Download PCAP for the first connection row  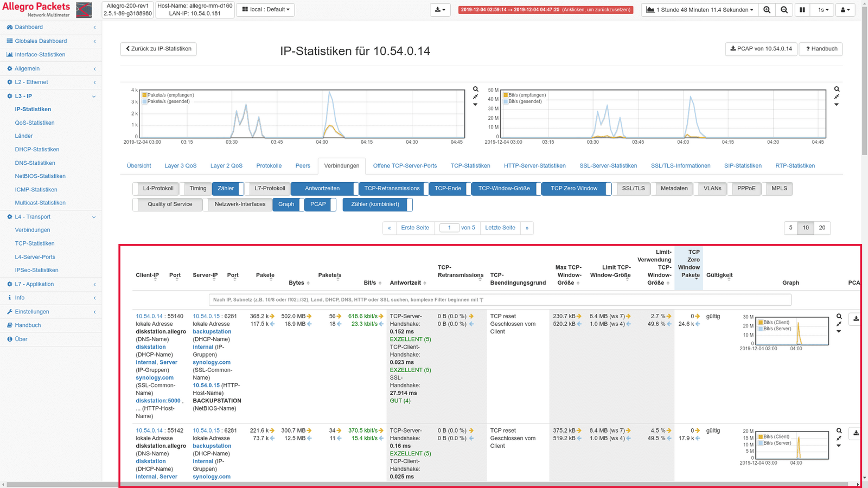[856, 318]
